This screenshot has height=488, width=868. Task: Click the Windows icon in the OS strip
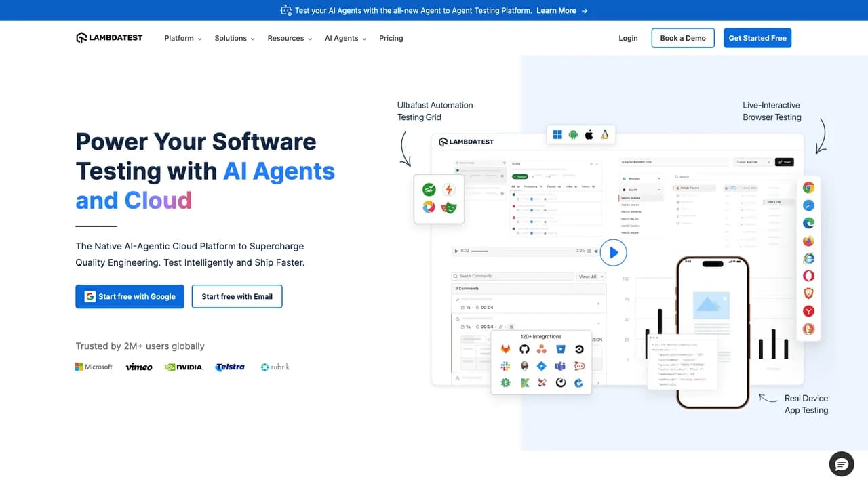[557, 135]
